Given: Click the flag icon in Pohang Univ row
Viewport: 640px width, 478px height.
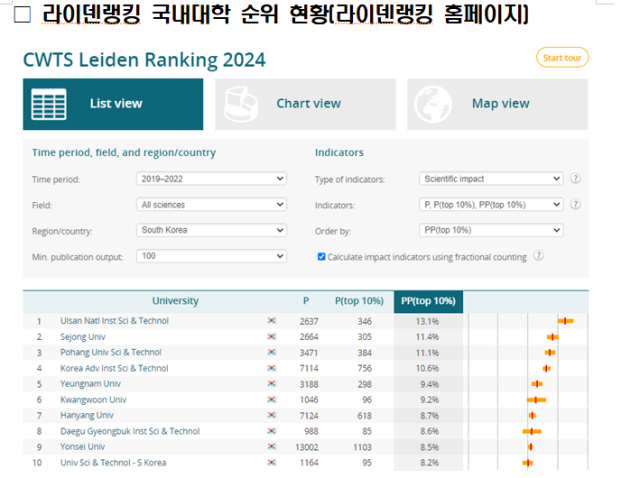Looking at the screenshot, I should [x=271, y=352].
